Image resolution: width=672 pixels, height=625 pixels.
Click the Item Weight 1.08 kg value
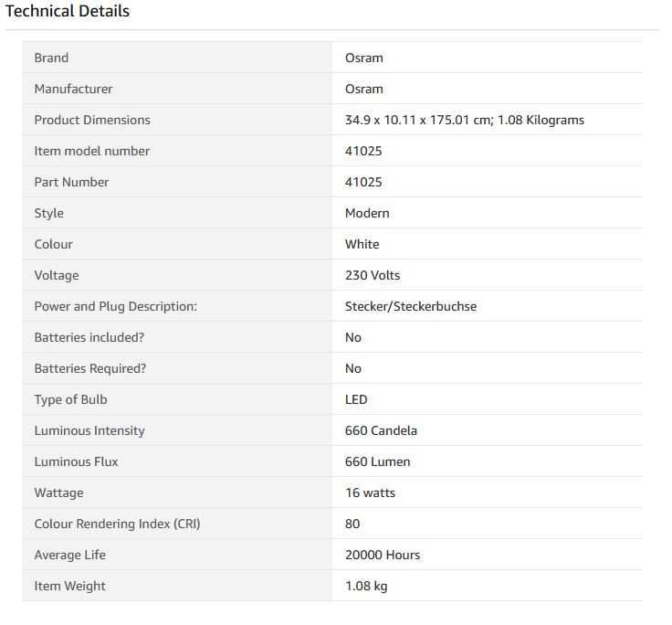pyautogui.click(x=366, y=586)
